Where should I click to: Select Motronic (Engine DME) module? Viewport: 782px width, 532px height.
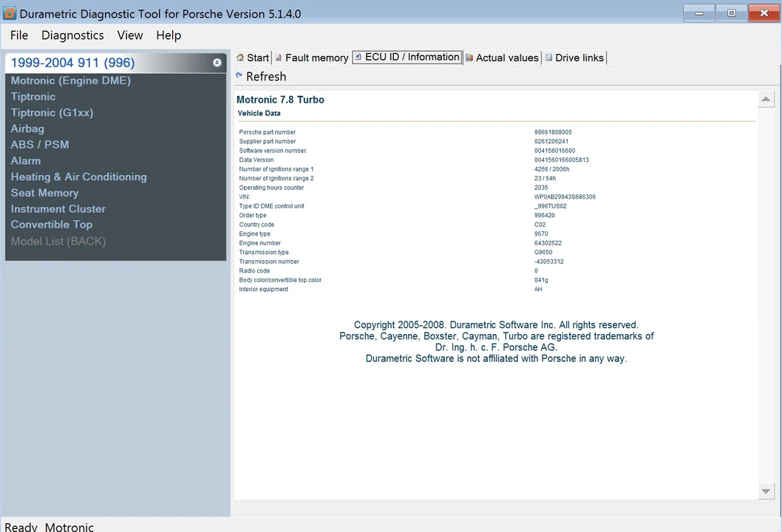click(71, 81)
